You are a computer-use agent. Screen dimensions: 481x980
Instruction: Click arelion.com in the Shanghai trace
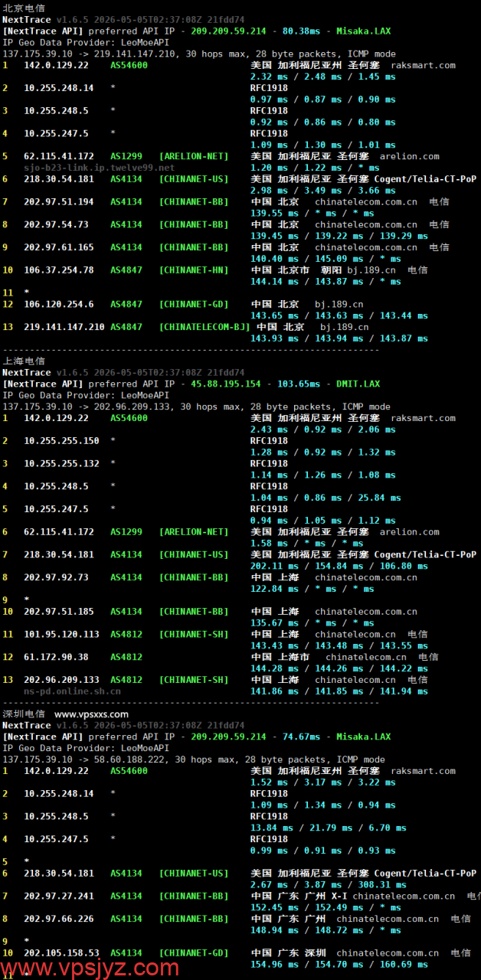pos(410,531)
